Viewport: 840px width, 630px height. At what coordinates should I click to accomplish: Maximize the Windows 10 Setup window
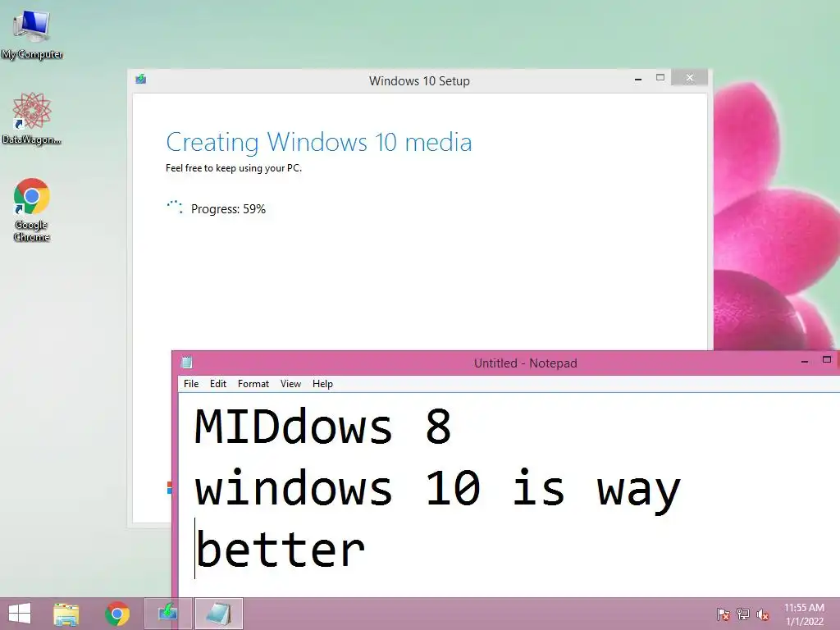(660, 78)
